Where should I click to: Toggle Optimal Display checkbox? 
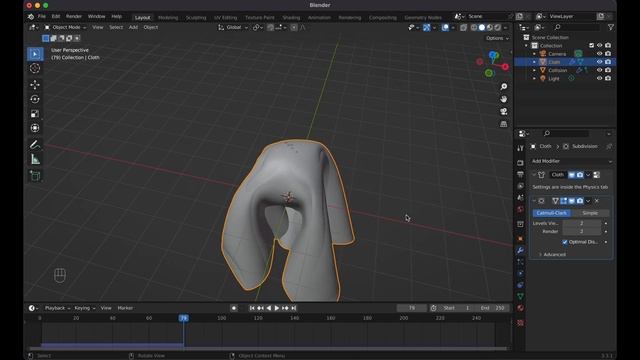[x=565, y=242]
